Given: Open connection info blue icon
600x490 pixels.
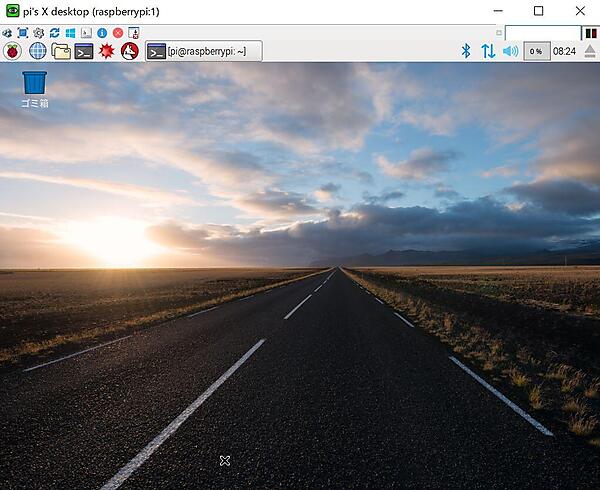Looking at the screenshot, I should click(102, 33).
